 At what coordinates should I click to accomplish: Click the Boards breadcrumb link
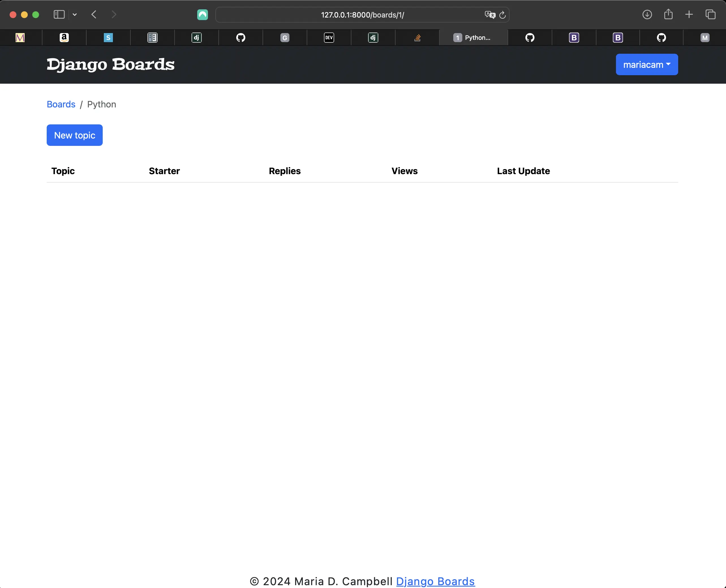point(61,104)
